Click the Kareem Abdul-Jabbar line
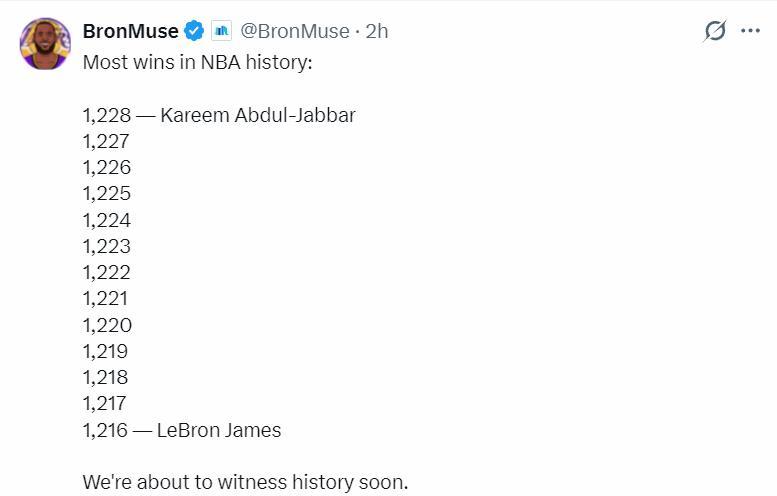The image size is (777, 496). click(219, 115)
